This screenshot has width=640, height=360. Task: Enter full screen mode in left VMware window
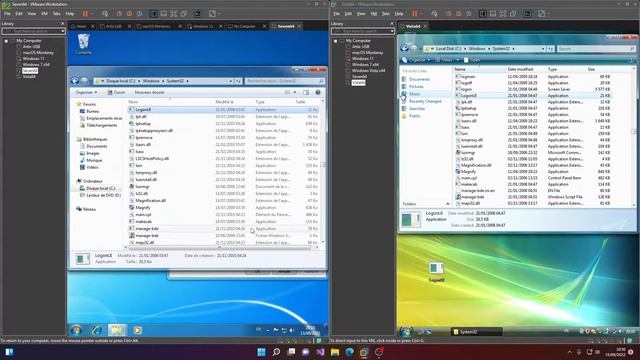pos(174,13)
